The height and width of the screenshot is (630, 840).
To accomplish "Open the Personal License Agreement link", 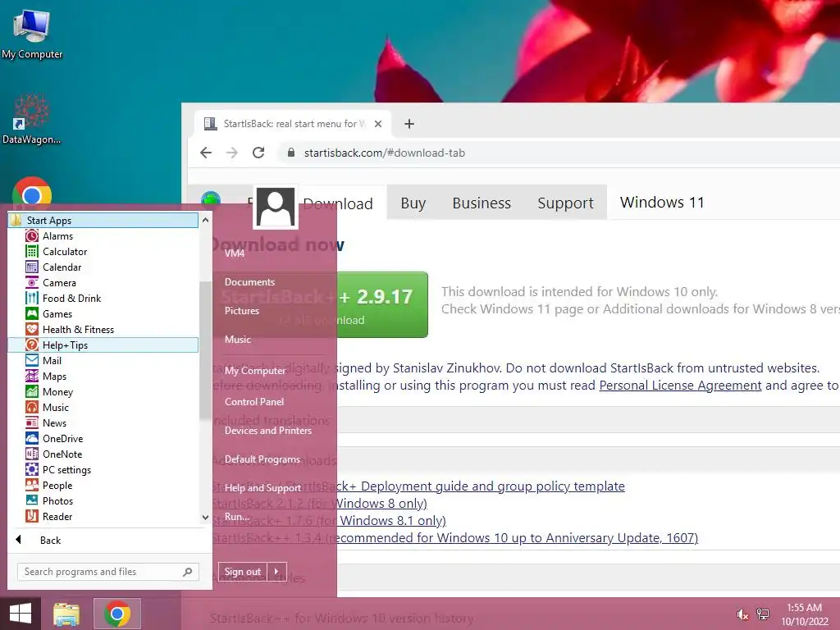I will coord(680,386).
